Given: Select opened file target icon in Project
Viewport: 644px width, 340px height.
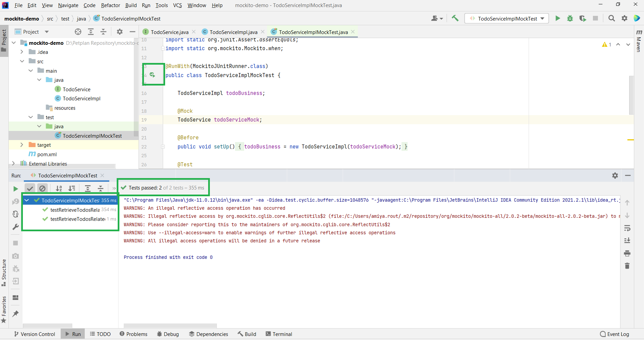Looking at the screenshot, I should point(78,32).
